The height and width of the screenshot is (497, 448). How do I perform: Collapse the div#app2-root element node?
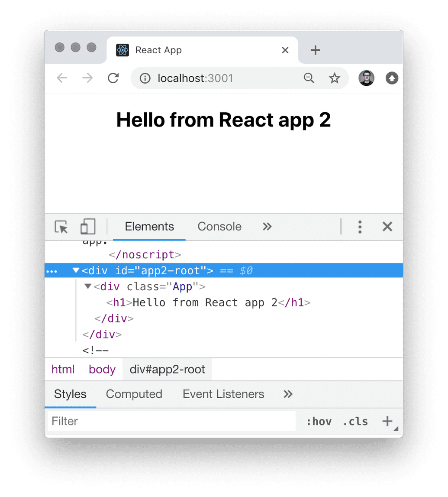76,270
